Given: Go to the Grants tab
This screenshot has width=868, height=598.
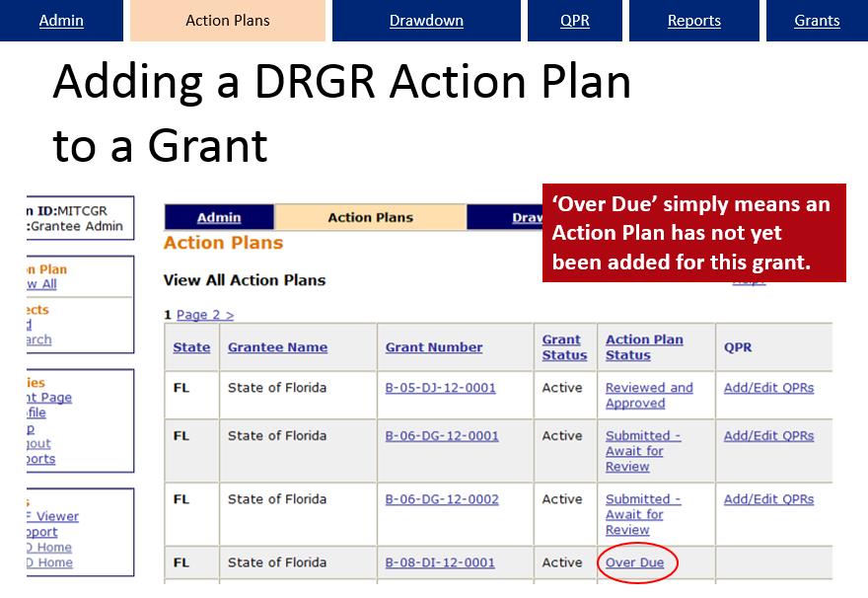Looking at the screenshot, I should [x=816, y=20].
